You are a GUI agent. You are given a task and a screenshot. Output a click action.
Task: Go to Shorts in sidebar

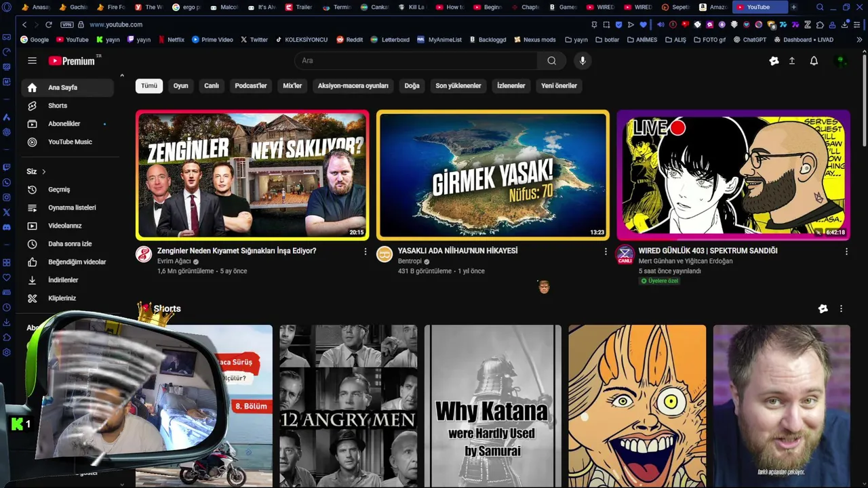tap(68, 106)
